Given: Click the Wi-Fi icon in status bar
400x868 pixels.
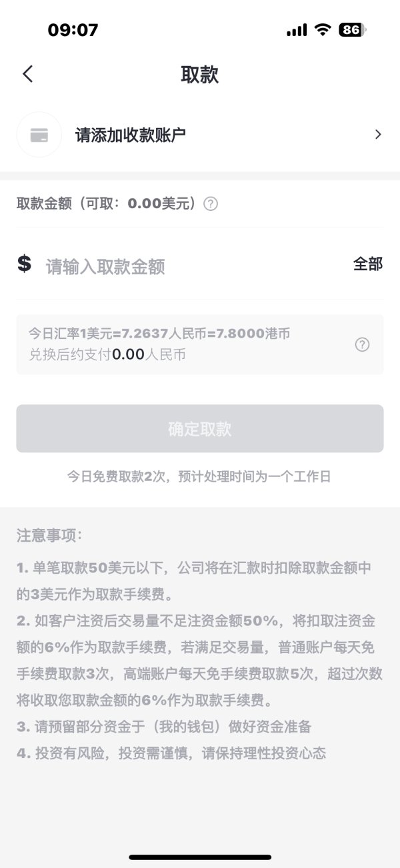Looking at the screenshot, I should click(323, 30).
